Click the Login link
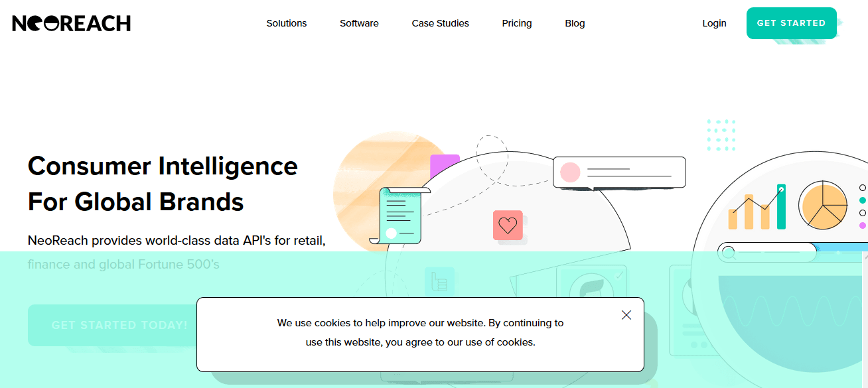Image resolution: width=868 pixels, height=388 pixels. (x=714, y=23)
